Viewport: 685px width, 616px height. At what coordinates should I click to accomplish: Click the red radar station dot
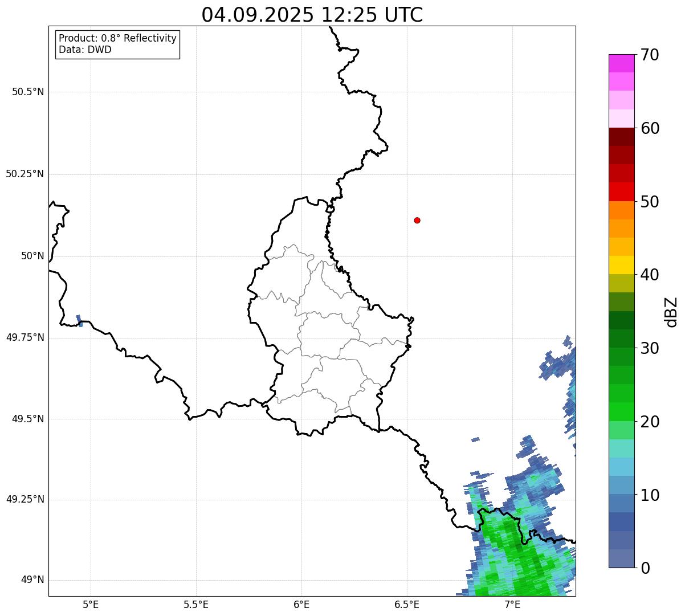click(x=417, y=220)
